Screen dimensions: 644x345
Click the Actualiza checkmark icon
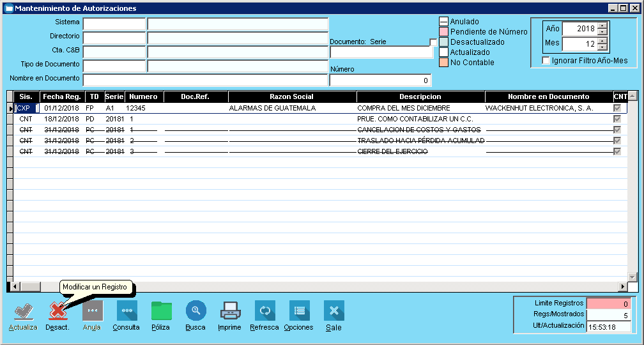click(24, 311)
